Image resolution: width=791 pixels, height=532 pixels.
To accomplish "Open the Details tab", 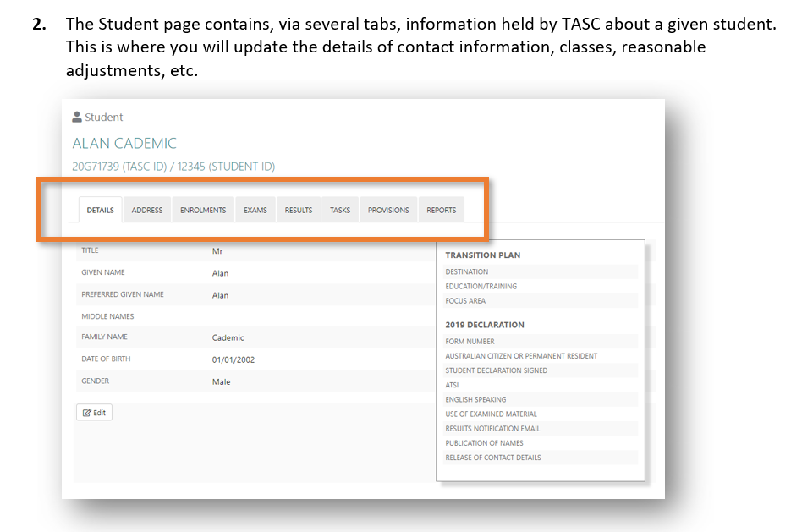I will point(100,211).
